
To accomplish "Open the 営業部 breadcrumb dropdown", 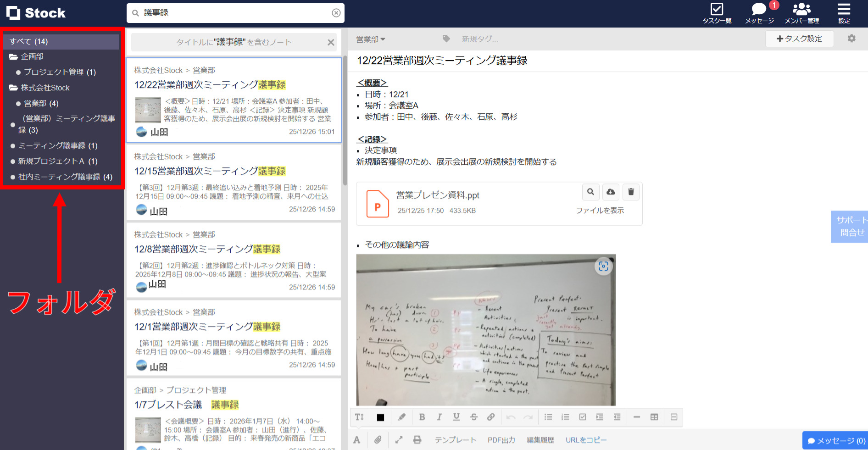I will pyautogui.click(x=371, y=39).
